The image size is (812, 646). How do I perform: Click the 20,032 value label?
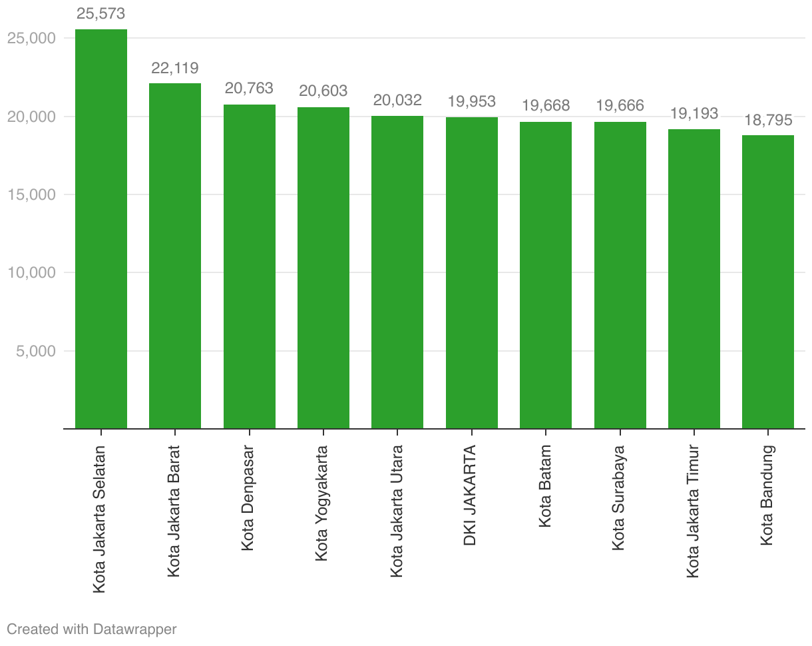coord(397,101)
